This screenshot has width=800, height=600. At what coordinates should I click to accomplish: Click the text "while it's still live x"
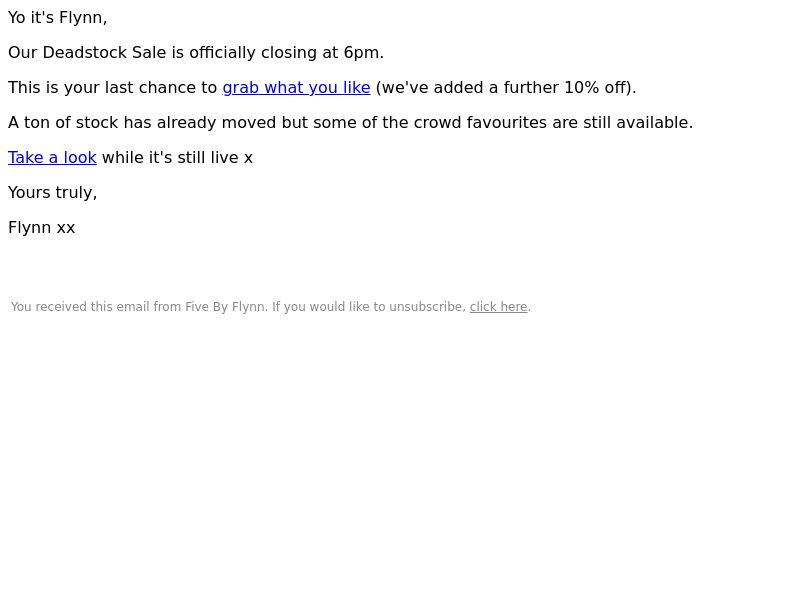pos(177,158)
